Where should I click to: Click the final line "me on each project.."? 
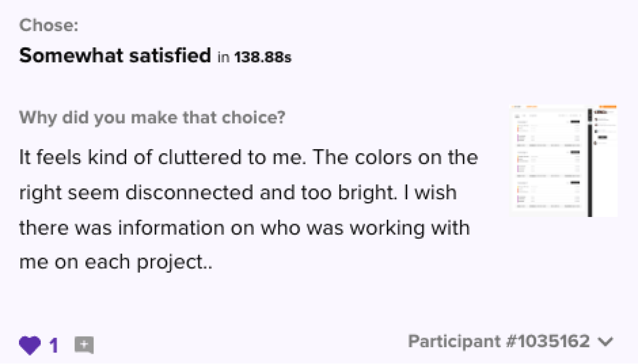point(116,263)
